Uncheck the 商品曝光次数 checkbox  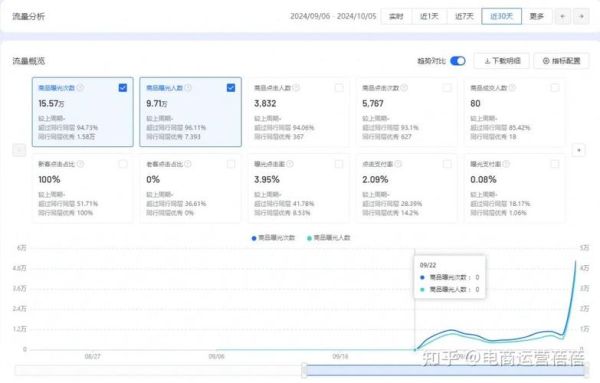[123, 88]
